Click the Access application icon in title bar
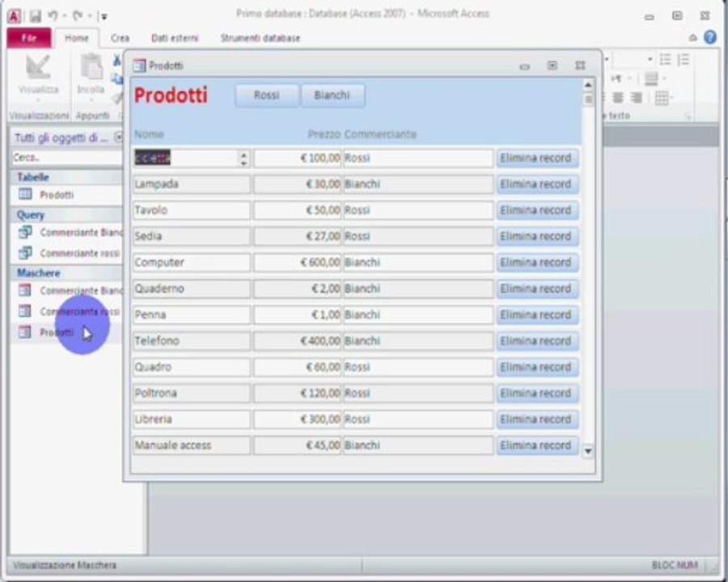The image size is (728, 582). click(x=14, y=16)
